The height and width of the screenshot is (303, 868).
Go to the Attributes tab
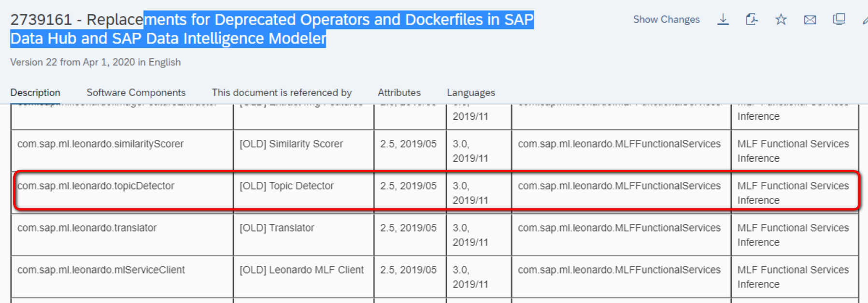399,92
